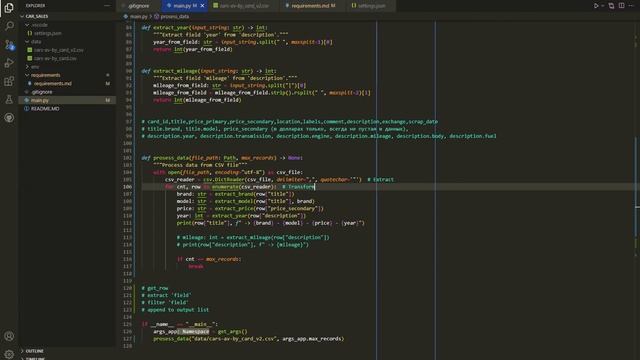Image resolution: width=640 pixels, height=360 pixels.
Task: Open cars-av-by_card_v2.csv in explorer
Action: [59, 50]
